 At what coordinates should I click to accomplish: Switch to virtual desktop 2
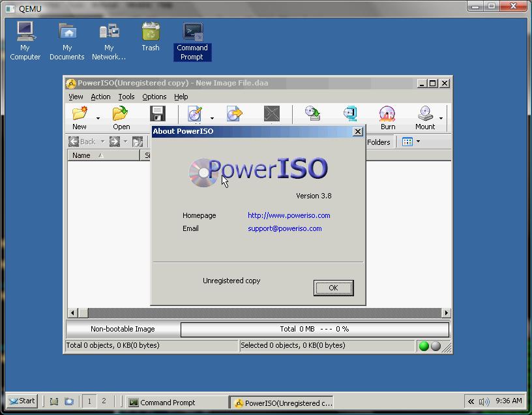(104, 401)
